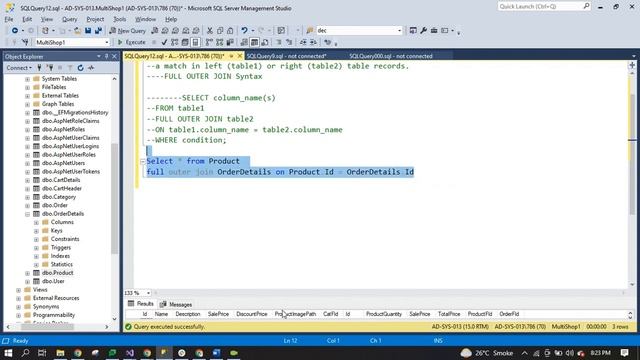Execute the selected query
The width and height of the screenshot is (640, 360).
point(131,42)
